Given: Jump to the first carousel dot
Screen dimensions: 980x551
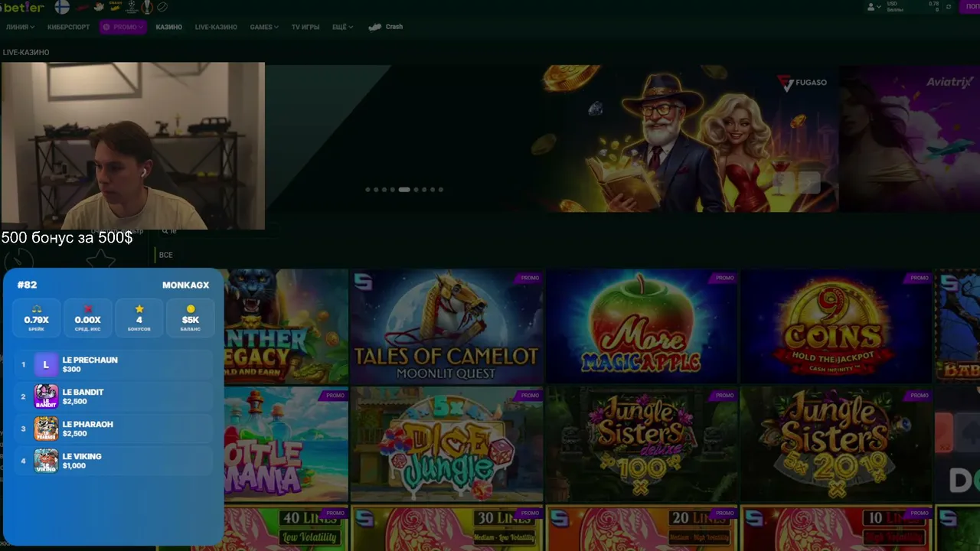Looking at the screenshot, I should (x=368, y=189).
